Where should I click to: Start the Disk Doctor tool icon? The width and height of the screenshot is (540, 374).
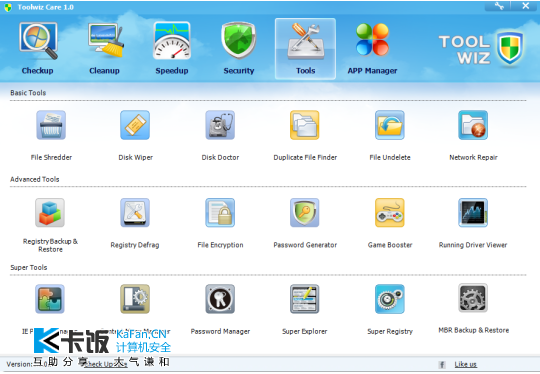220,125
